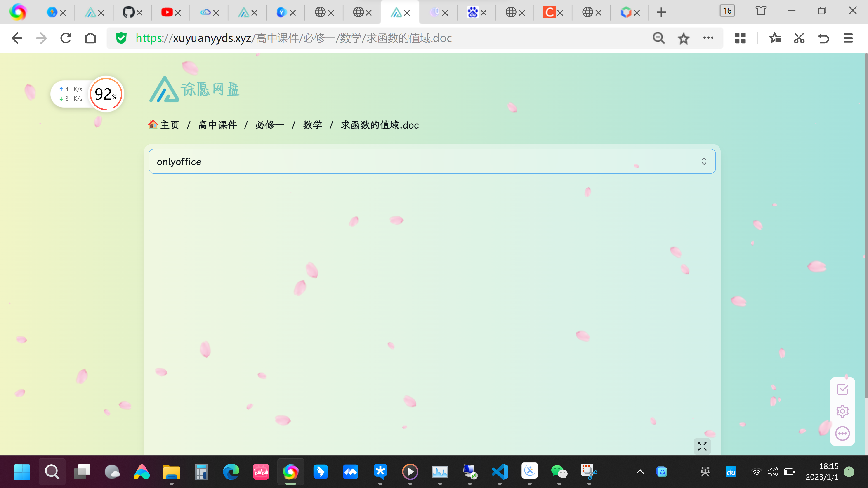
Task: Switch to the GitHub tab
Action: [x=128, y=12]
